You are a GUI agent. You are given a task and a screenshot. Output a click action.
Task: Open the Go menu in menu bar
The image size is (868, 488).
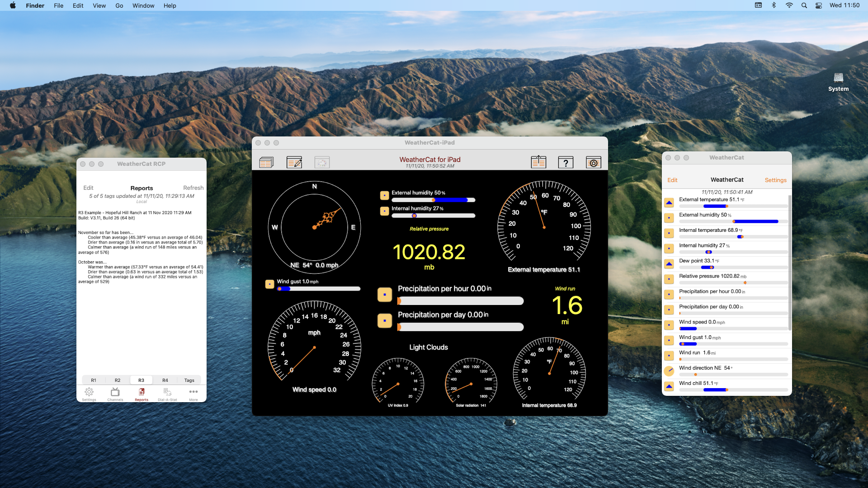(x=119, y=5)
